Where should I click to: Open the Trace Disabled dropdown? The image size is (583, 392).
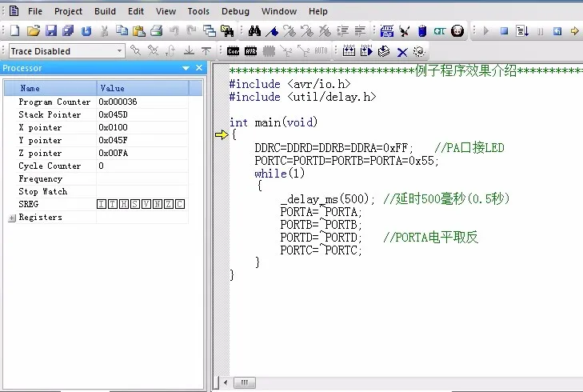(x=119, y=51)
